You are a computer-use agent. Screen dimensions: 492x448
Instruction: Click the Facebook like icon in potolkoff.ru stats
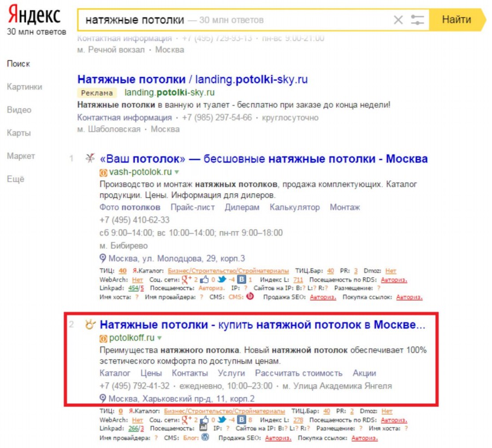(x=204, y=420)
